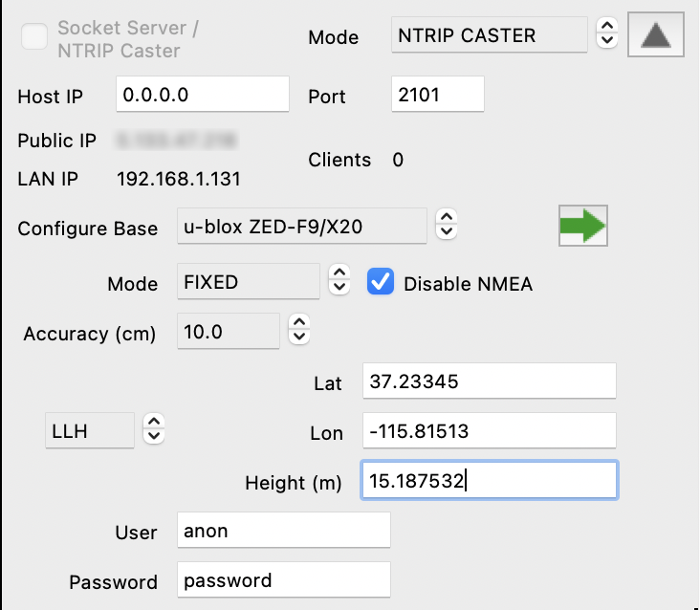
Task: Click the User field containing anon
Action: [284, 531]
